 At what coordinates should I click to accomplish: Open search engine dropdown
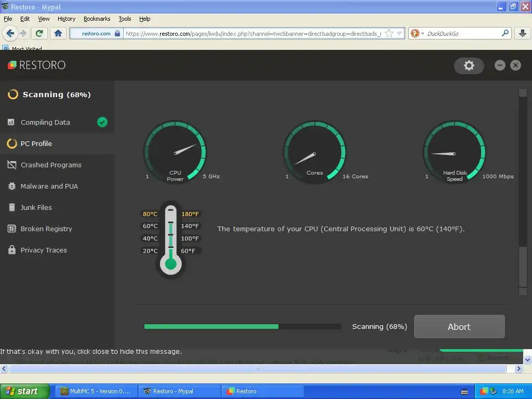[417, 33]
